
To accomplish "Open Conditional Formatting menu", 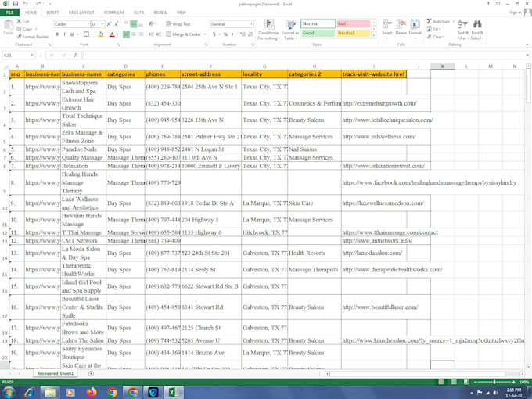I will tap(268, 30).
